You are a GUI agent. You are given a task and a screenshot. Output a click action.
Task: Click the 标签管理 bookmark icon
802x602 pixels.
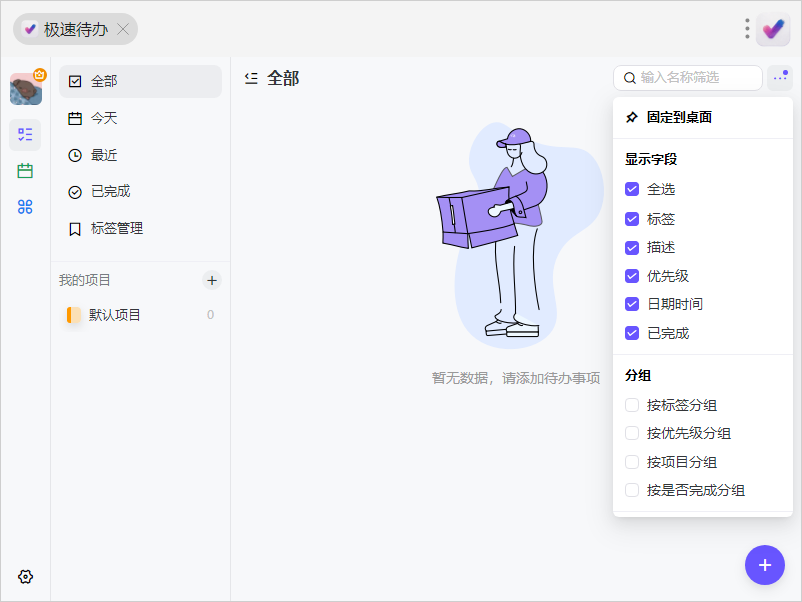[x=75, y=229]
